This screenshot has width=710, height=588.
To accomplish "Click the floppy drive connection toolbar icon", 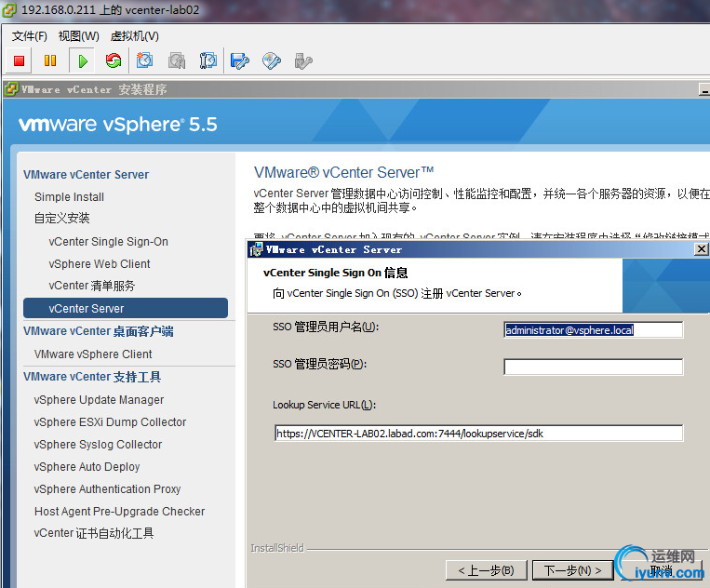I will pyautogui.click(x=239, y=60).
